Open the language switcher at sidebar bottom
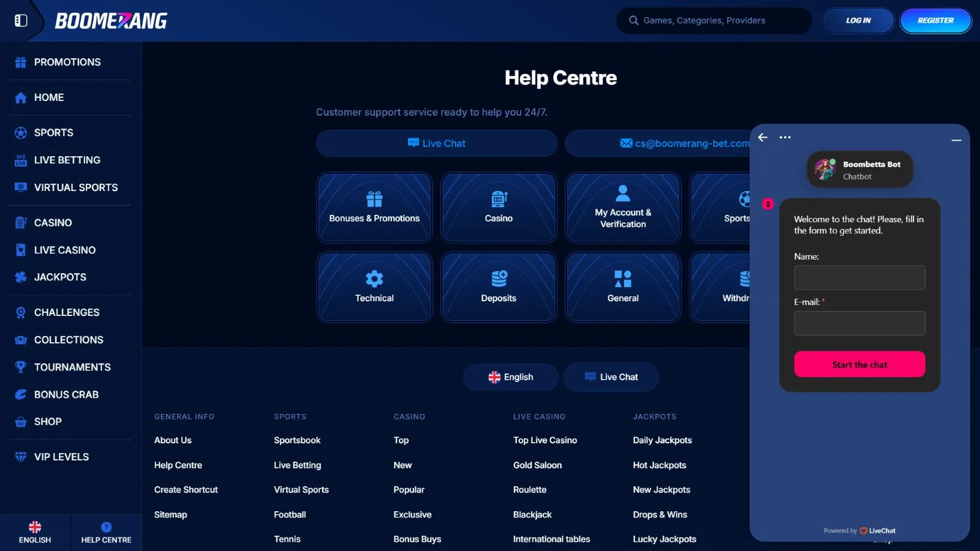Screen dimensions: 980x551 (x=35, y=533)
